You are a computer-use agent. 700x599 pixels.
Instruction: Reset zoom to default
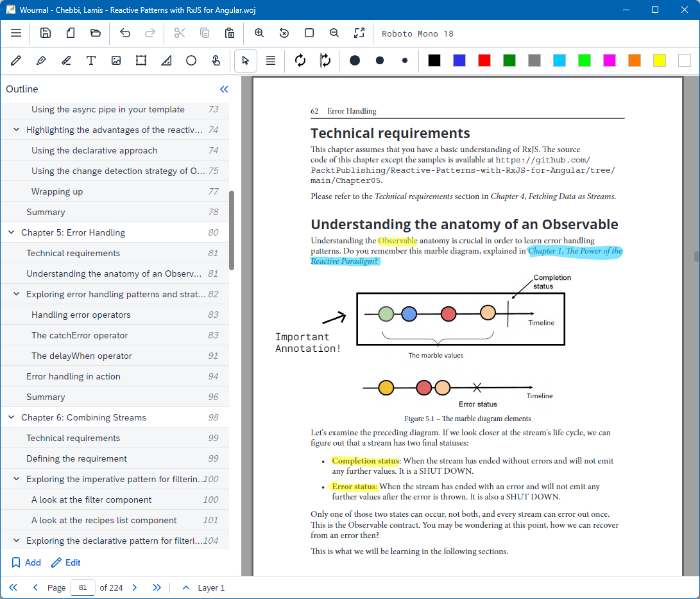(x=284, y=33)
